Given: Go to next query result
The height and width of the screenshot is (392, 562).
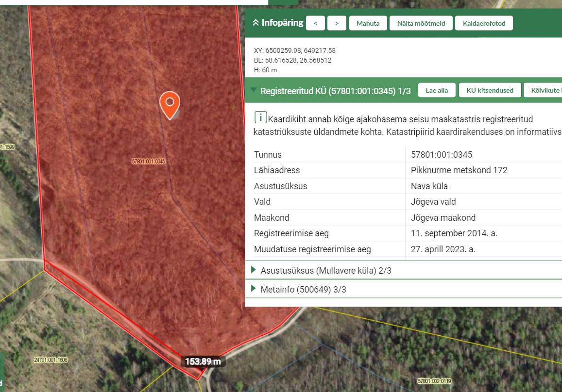Looking at the screenshot, I should tap(337, 23).
